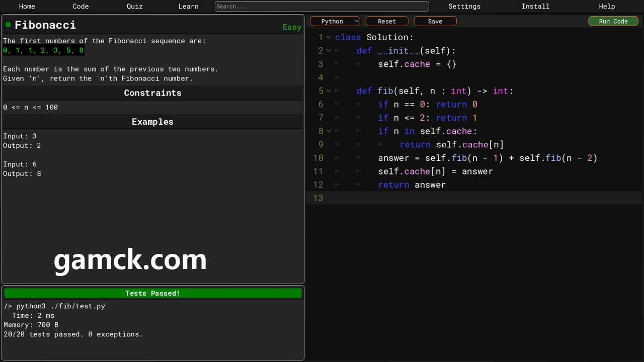Screen dimensions: 644x362
Task: Open the Settings menu
Action: 464,7
